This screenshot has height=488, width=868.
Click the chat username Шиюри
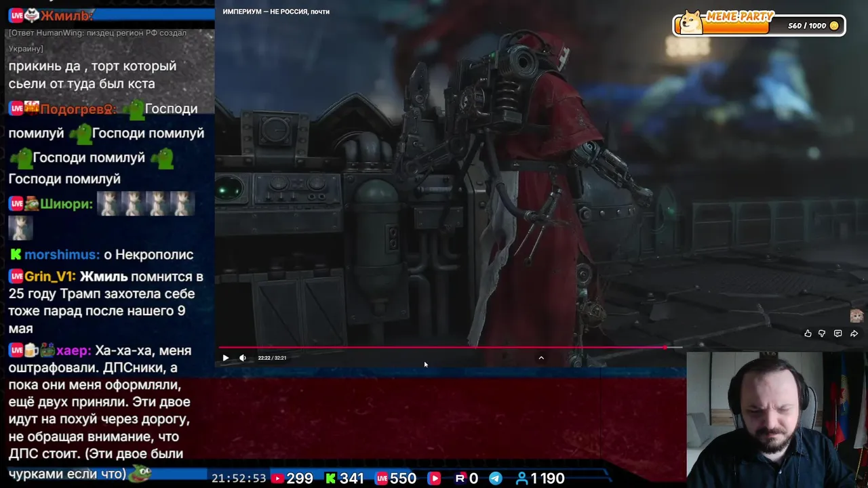(66, 203)
